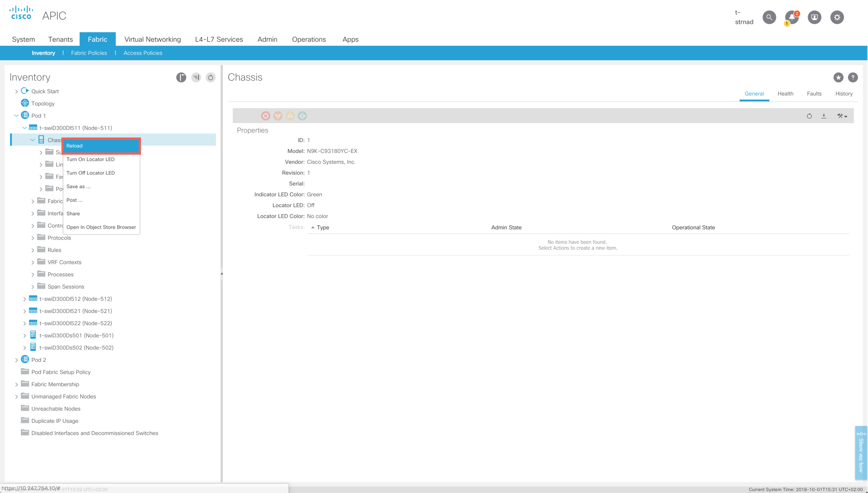Image resolution: width=868 pixels, height=493 pixels.
Task: Open the notifications bell icon
Action: (x=792, y=17)
